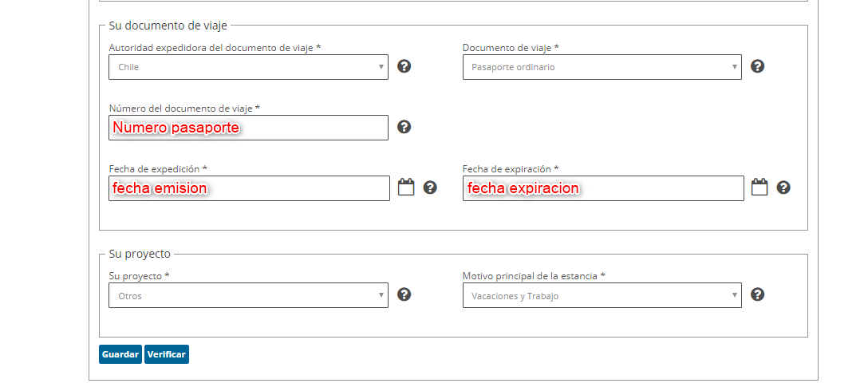
Task: Click the Verificar button
Action: point(167,354)
